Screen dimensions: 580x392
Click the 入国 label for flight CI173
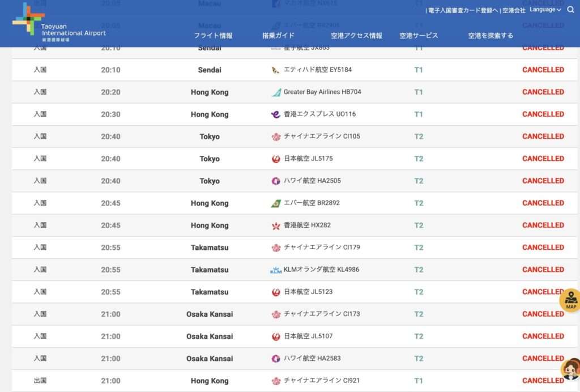pyautogui.click(x=40, y=314)
